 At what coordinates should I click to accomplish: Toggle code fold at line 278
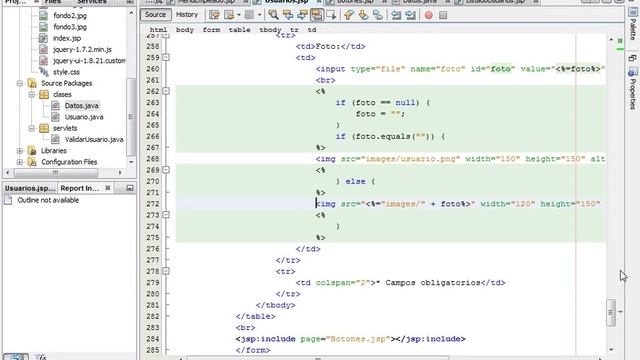166,271
